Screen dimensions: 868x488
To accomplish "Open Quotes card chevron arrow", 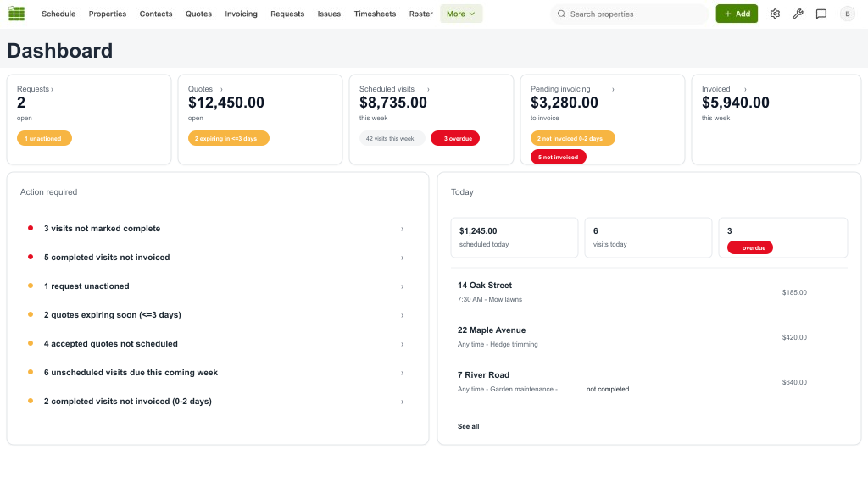I will pos(221,89).
